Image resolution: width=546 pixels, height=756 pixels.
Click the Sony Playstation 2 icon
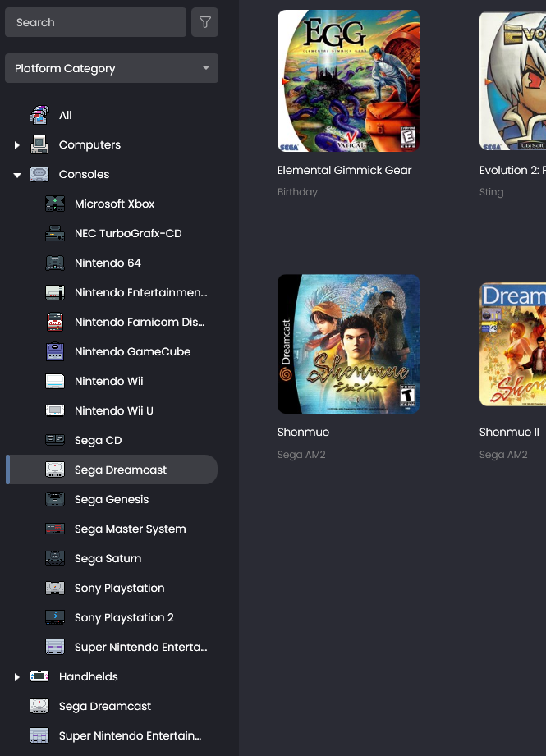coord(55,617)
